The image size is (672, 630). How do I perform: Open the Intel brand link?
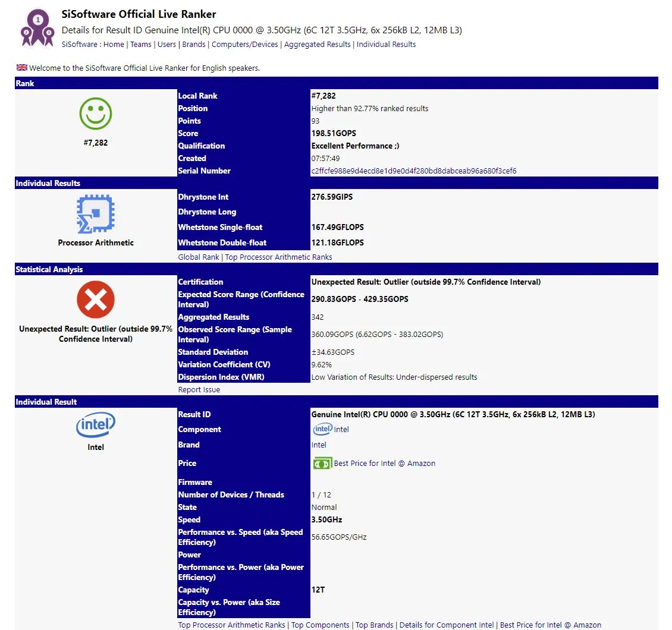[318, 445]
